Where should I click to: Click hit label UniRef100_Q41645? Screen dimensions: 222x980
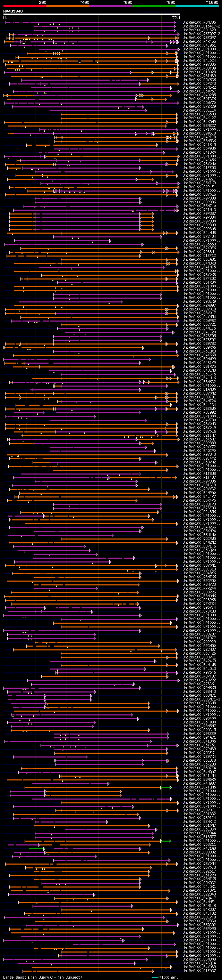pyautogui.click(x=199, y=145)
